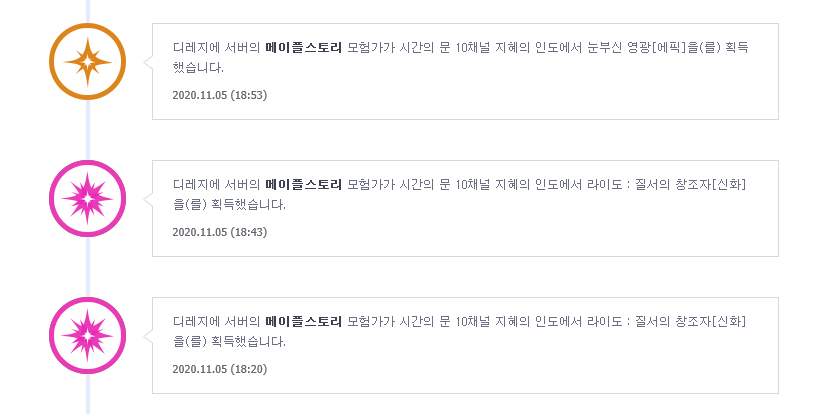Click 을(를) 획득했습니다 text in 18:43 message box
The height and width of the screenshot is (414, 827).
click(x=229, y=205)
